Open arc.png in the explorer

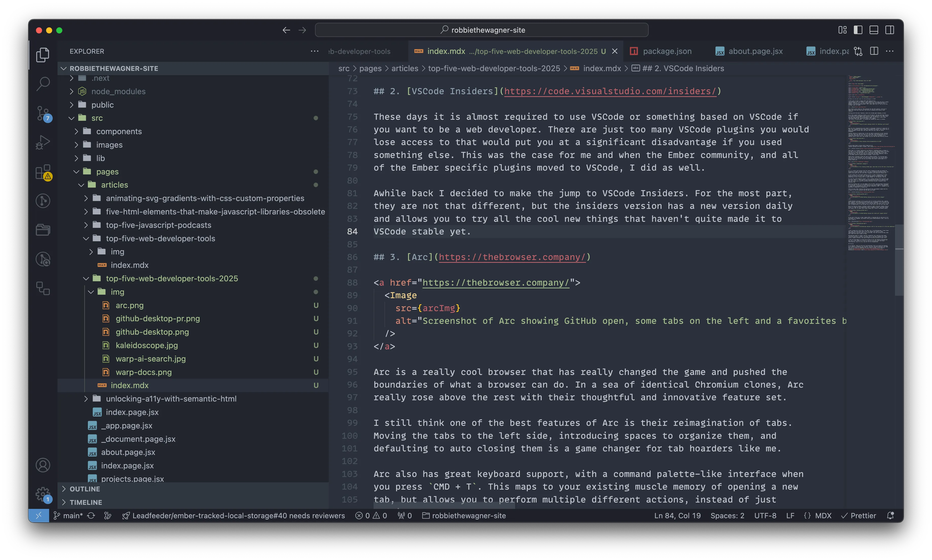point(193,305)
